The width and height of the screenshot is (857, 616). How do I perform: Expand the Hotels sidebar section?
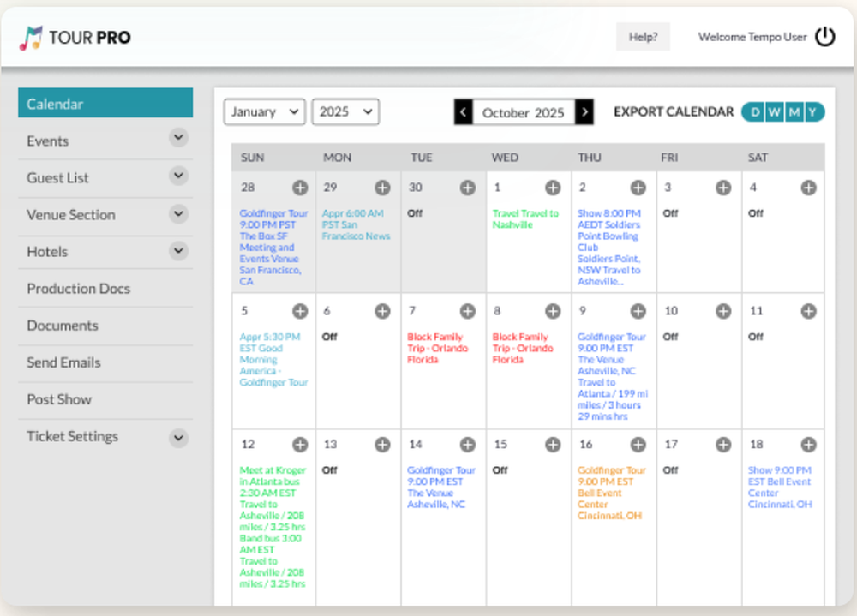(x=178, y=251)
